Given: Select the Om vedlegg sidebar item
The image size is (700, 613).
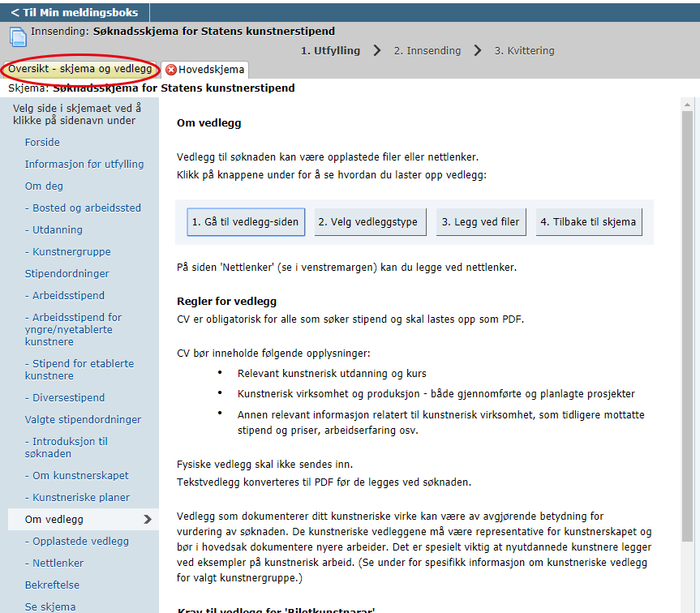Looking at the screenshot, I should point(84,519).
